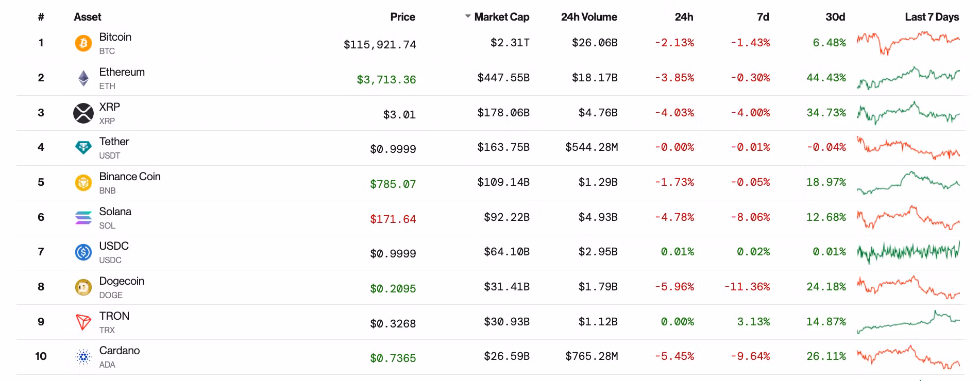Open the Ethereum asset name link
Screen dimensions: 980x381
point(122,72)
